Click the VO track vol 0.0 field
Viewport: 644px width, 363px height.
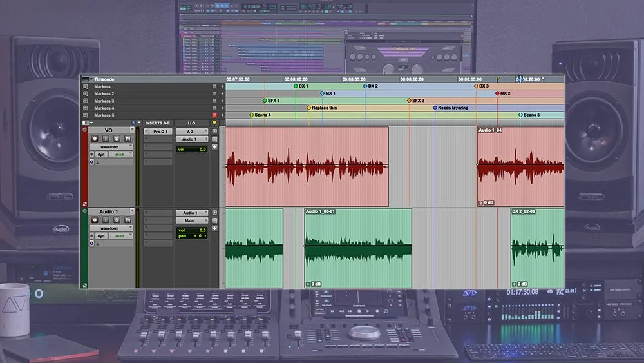tap(192, 149)
